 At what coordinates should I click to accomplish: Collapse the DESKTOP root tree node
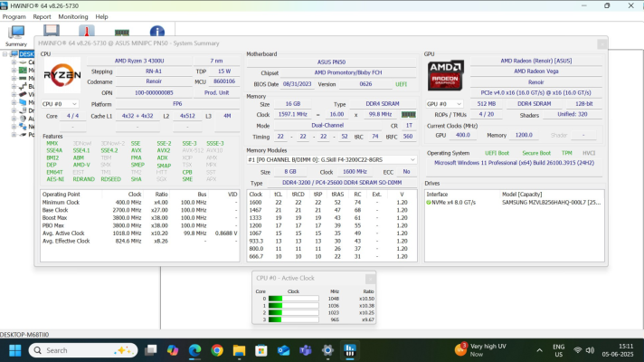pyautogui.click(x=5, y=54)
